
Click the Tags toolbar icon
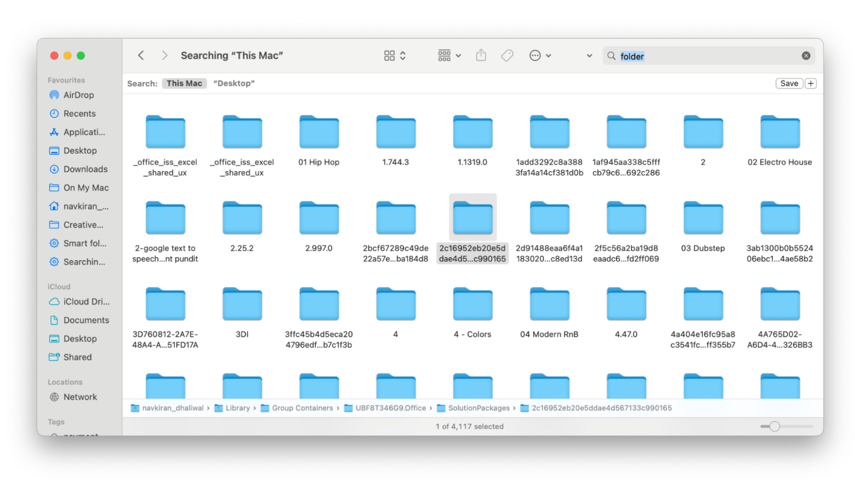(x=507, y=55)
